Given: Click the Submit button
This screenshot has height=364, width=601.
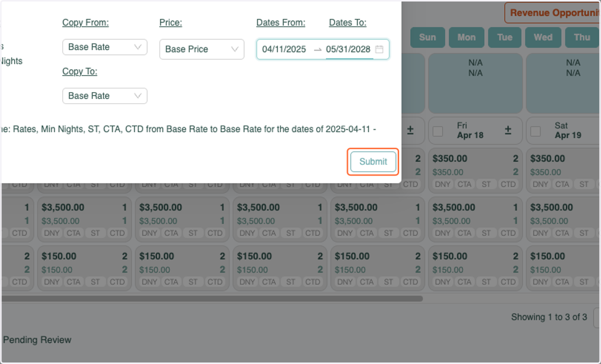Looking at the screenshot, I should (373, 162).
